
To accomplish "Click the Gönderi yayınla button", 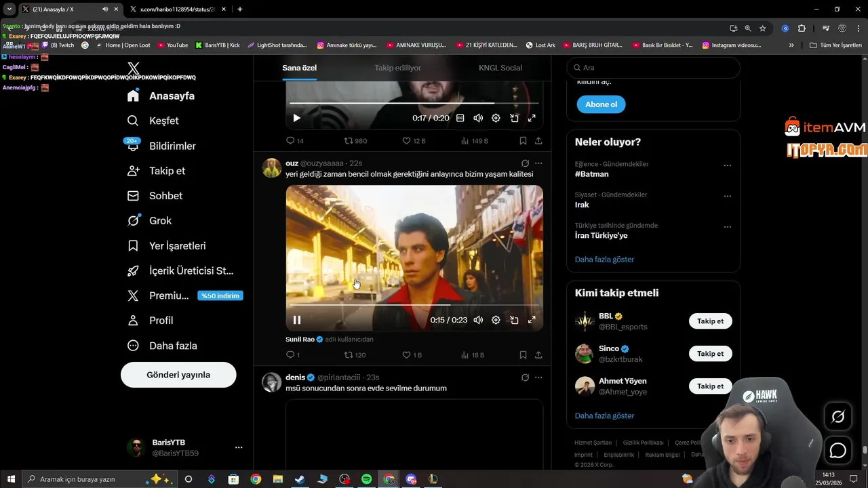I will pos(178,375).
